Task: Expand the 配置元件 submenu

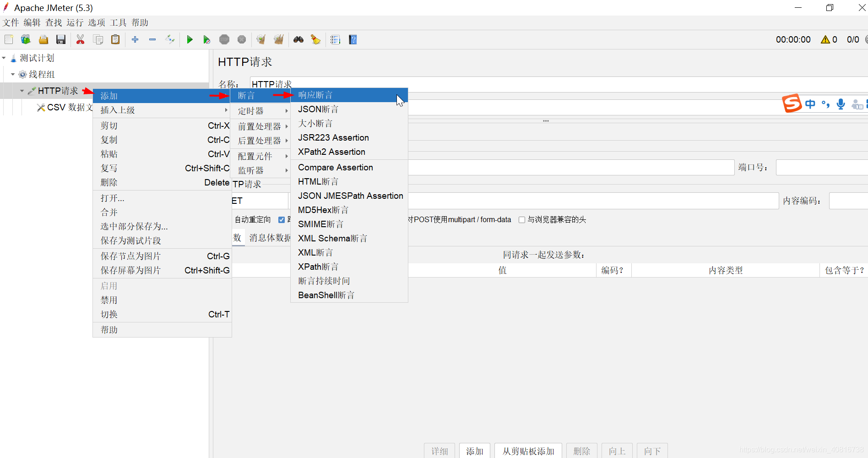Action: click(x=260, y=156)
